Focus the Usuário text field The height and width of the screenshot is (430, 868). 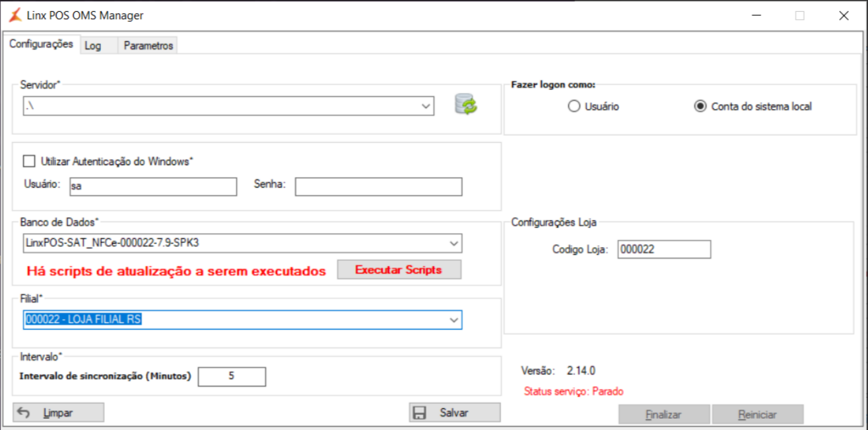tap(152, 187)
